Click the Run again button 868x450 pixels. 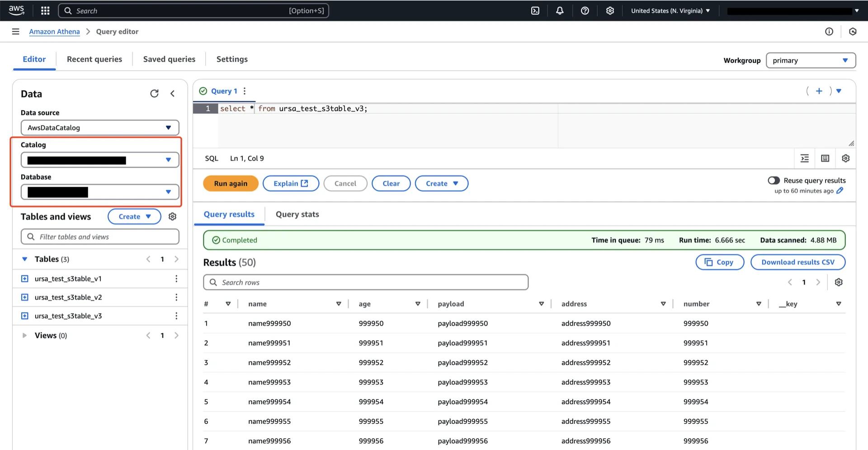(x=231, y=183)
